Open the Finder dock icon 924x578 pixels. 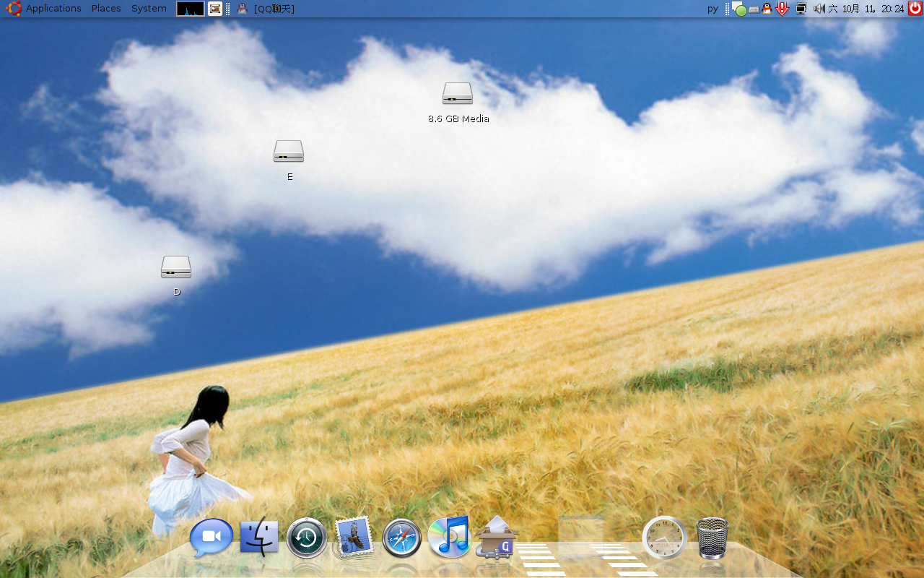pyautogui.click(x=259, y=538)
